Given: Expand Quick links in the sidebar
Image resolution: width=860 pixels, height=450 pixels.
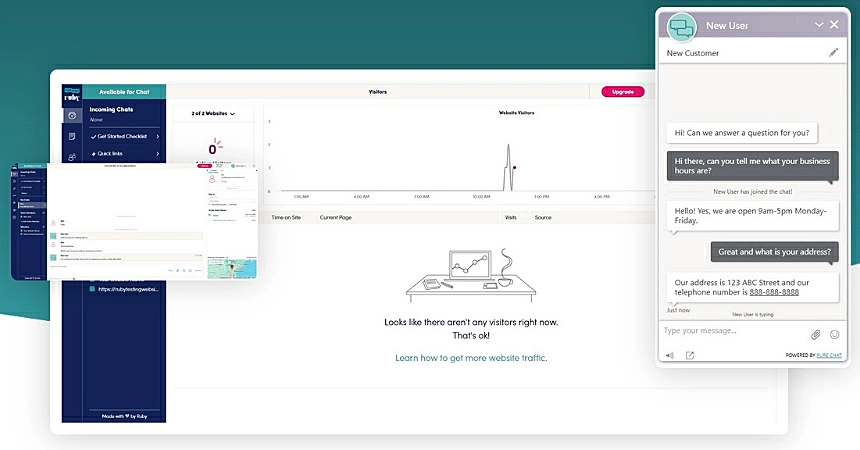Looking at the screenshot, I should 125,154.
